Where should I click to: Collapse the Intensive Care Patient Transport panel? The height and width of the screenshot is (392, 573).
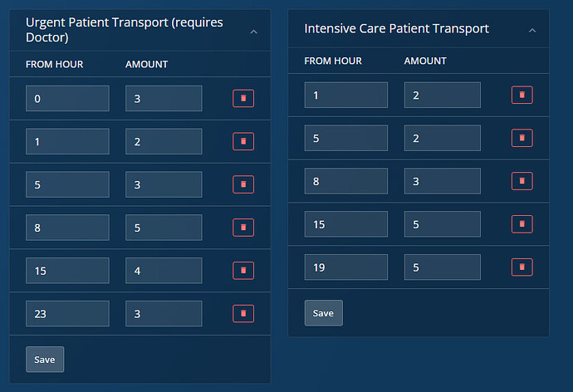point(532,31)
